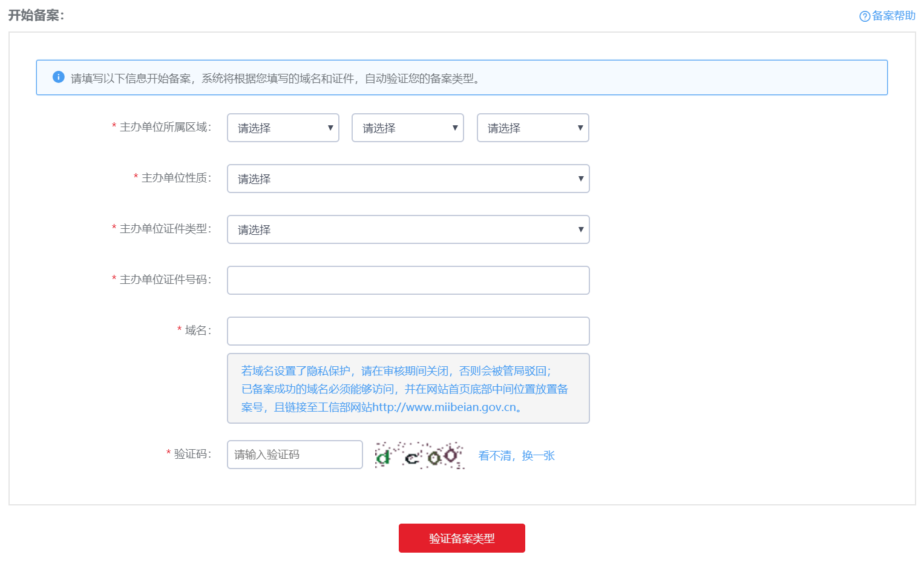Expand the second (middle) region dropdown
Image resolution: width=924 pixels, height=569 pixels.
407,128
